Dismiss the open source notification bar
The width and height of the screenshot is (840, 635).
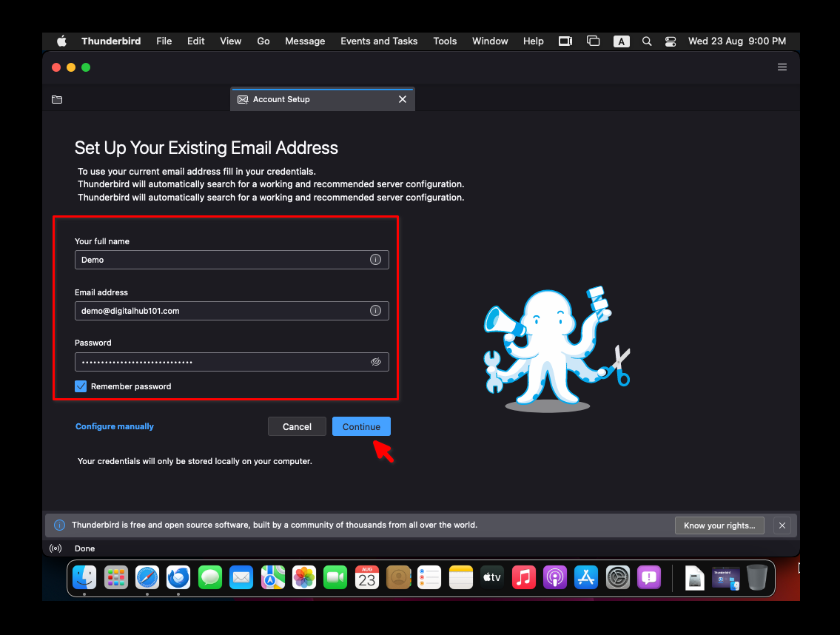pos(782,525)
